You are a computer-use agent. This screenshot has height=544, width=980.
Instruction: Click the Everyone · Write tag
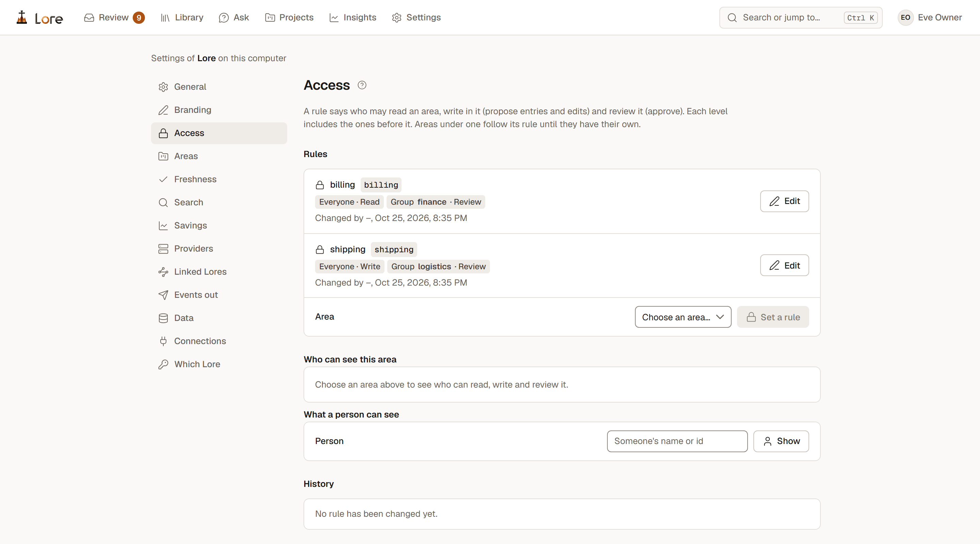pyautogui.click(x=349, y=267)
